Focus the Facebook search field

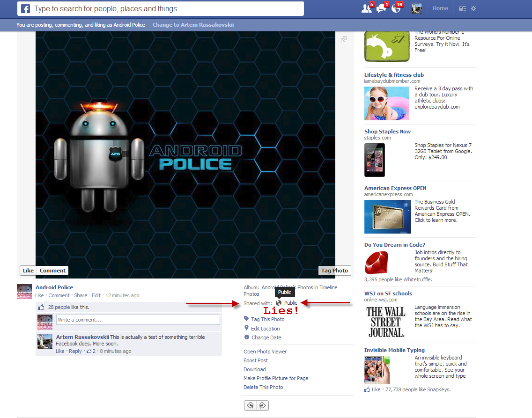pyautogui.click(x=161, y=8)
